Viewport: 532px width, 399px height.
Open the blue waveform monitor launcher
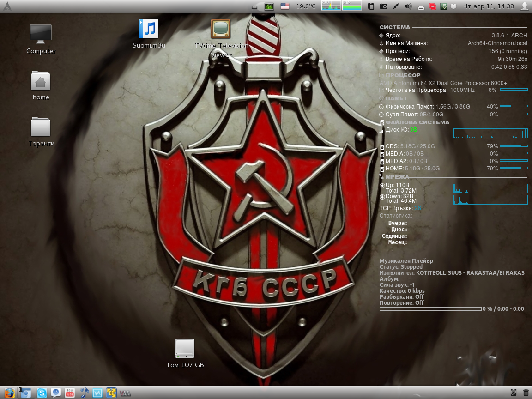(x=97, y=393)
